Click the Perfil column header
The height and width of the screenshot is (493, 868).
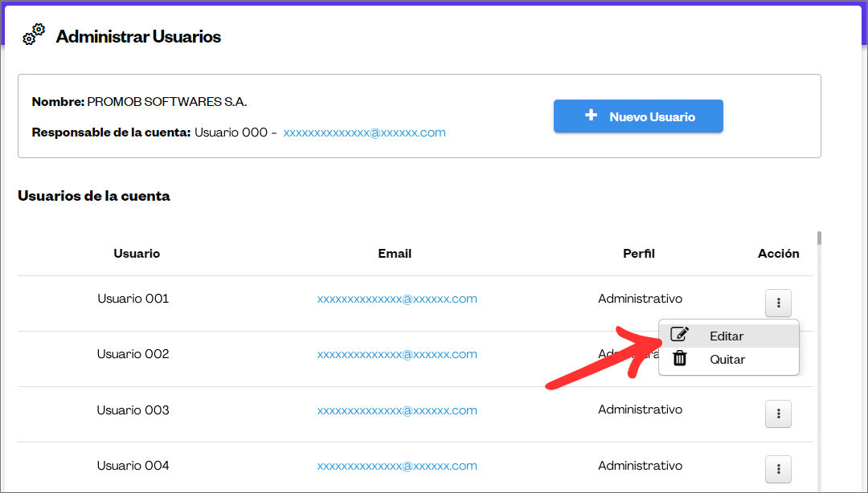pyautogui.click(x=639, y=254)
